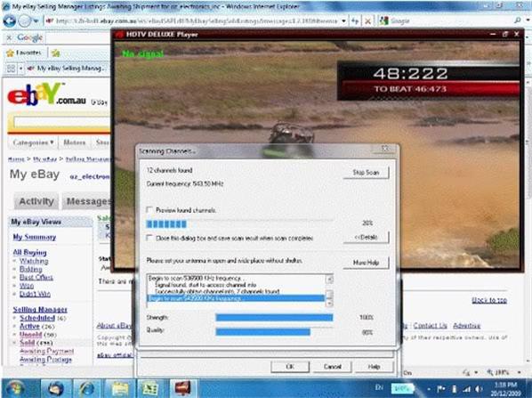Open the Favorites star button

(x=24, y=53)
